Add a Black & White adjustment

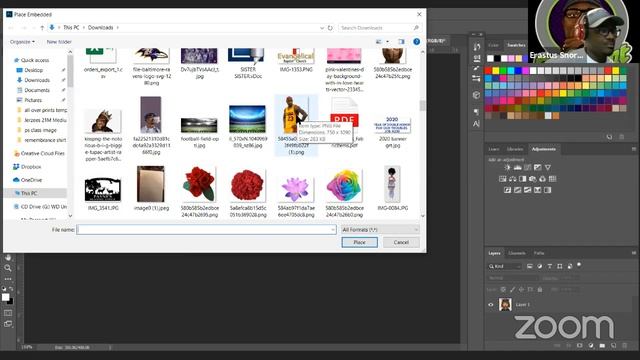[522, 179]
